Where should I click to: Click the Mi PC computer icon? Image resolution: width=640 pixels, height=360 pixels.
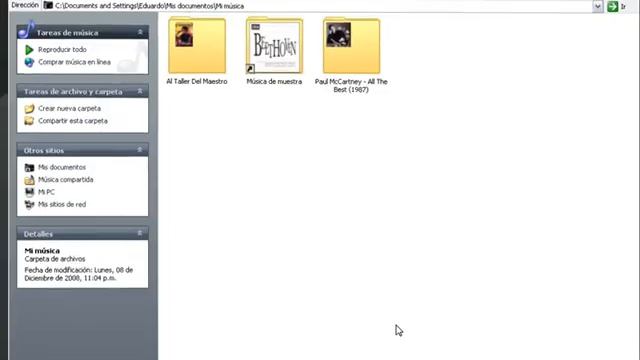click(x=29, y=192)
